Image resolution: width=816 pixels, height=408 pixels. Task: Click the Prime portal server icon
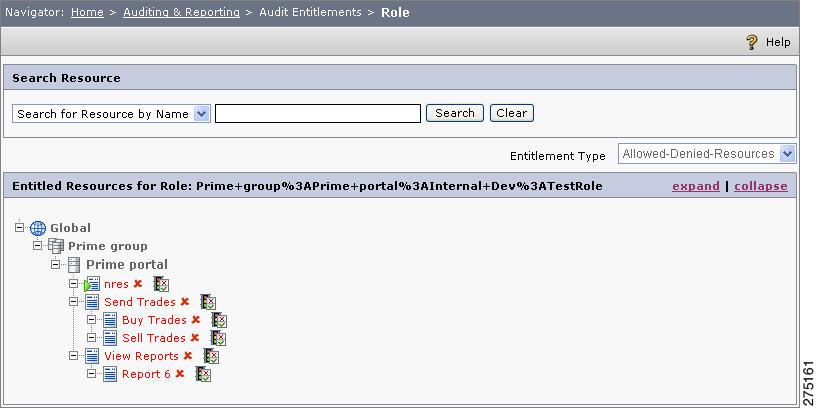pyautogui.click(x=74, y=264)
